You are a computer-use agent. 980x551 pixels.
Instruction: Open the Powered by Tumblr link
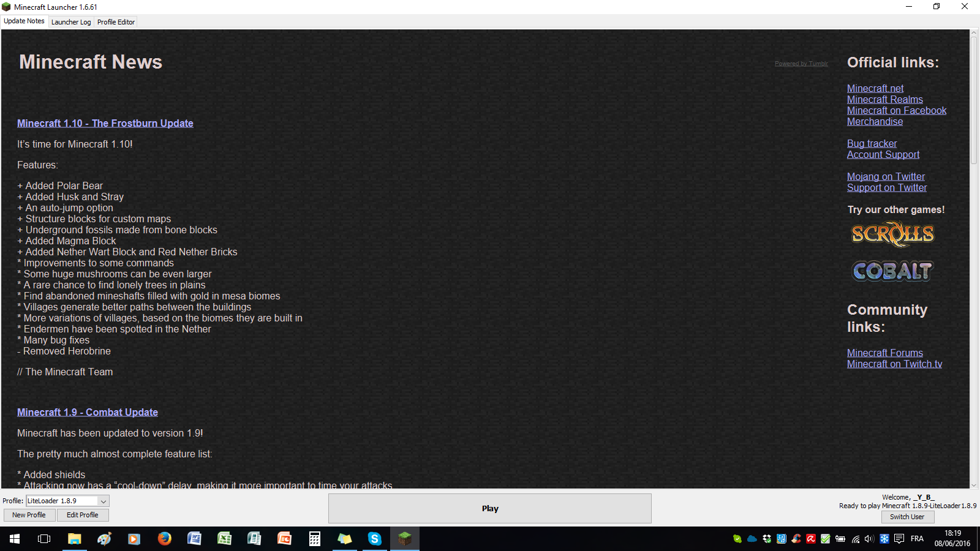pos(801,64)
